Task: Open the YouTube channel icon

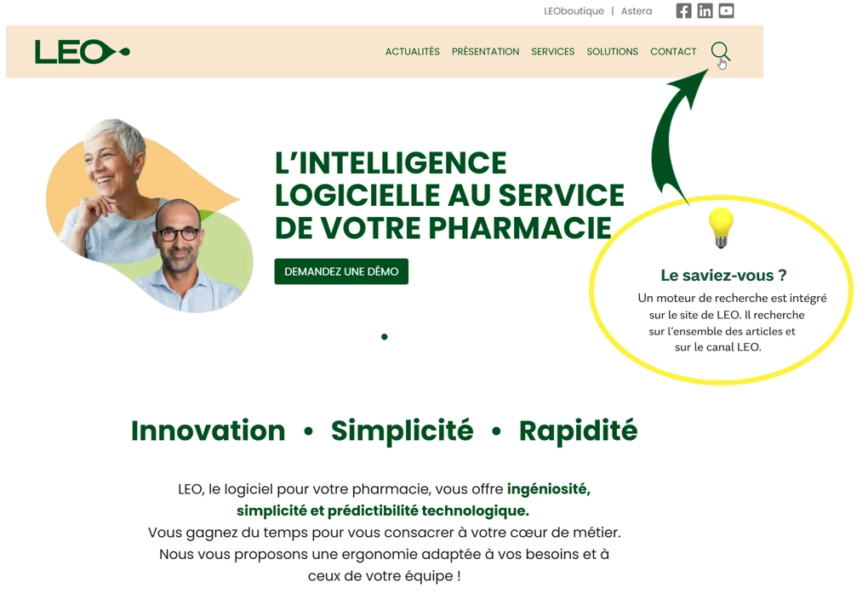Action: (x=726, y=11)
